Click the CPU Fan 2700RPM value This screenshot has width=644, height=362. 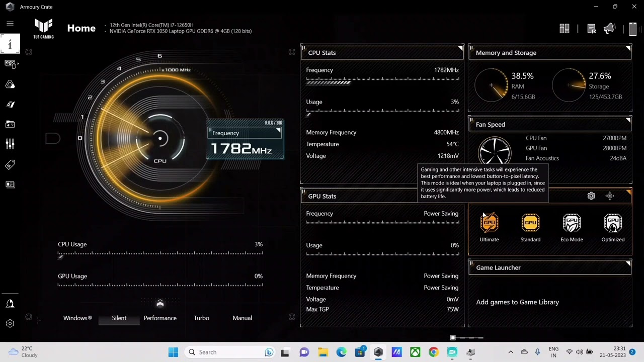click(614, 138)
